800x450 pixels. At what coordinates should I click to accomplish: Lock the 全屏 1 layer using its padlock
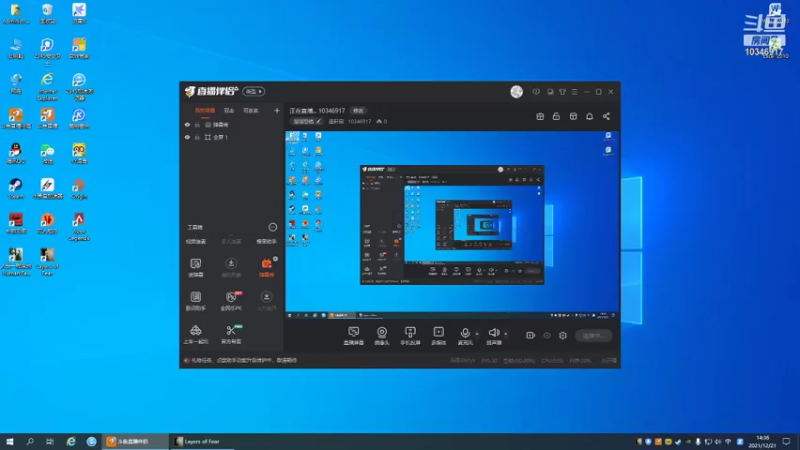(197, 137)
